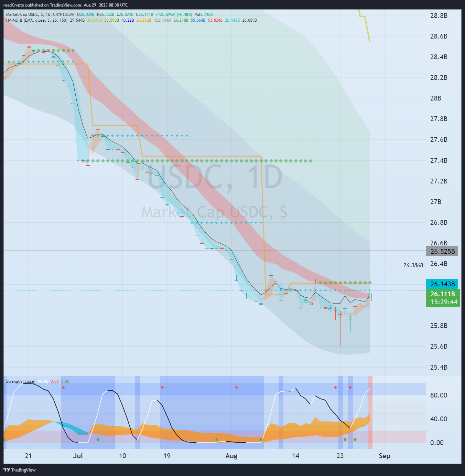Click the 26.386B dashed level label

[x=413, y=265]
